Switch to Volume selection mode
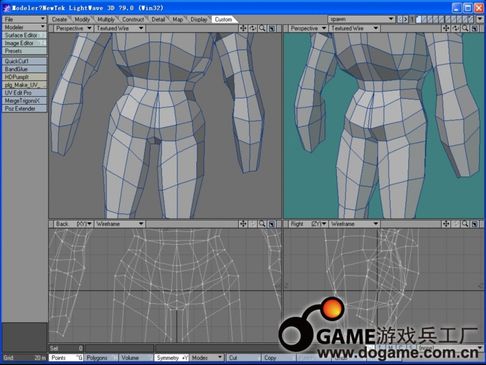 pos(136,358)
